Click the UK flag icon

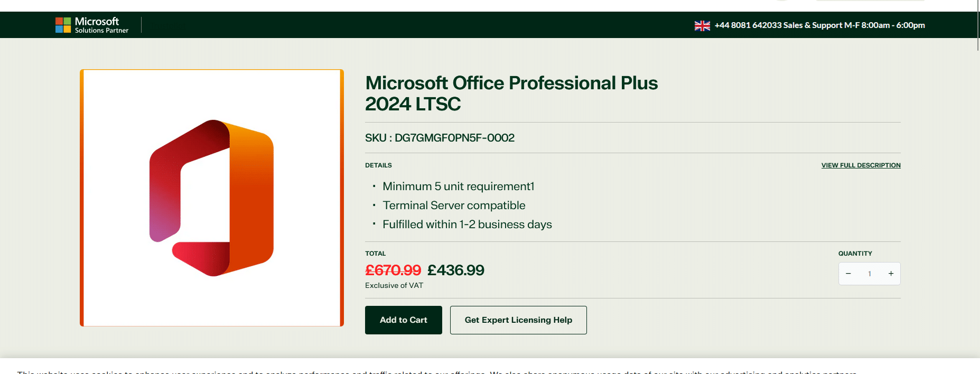pos(702,26)
